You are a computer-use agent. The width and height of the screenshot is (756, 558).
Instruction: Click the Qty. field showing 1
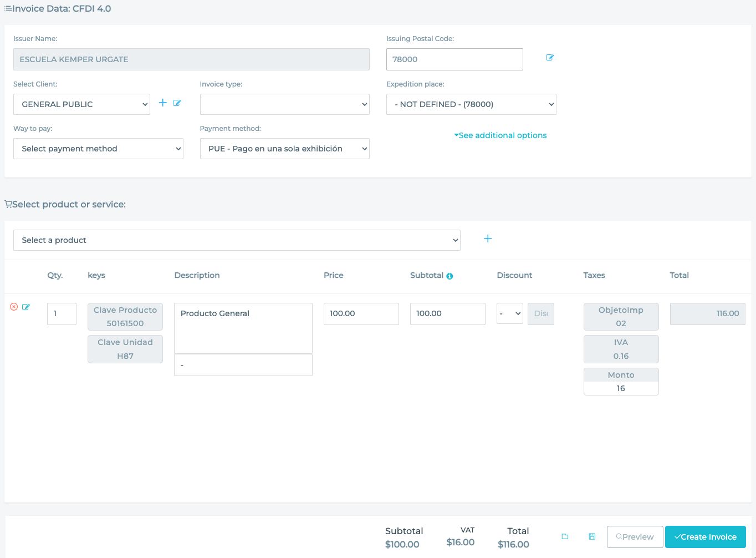pos(62,314)
